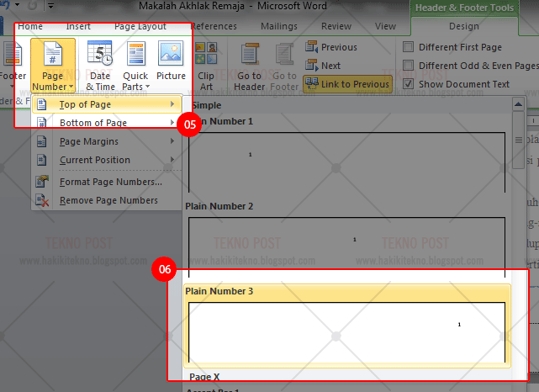Expand Bottom of Page submenu arrow
The width and height of the screenshot is (539, 392).
click(x=172, y=123)
